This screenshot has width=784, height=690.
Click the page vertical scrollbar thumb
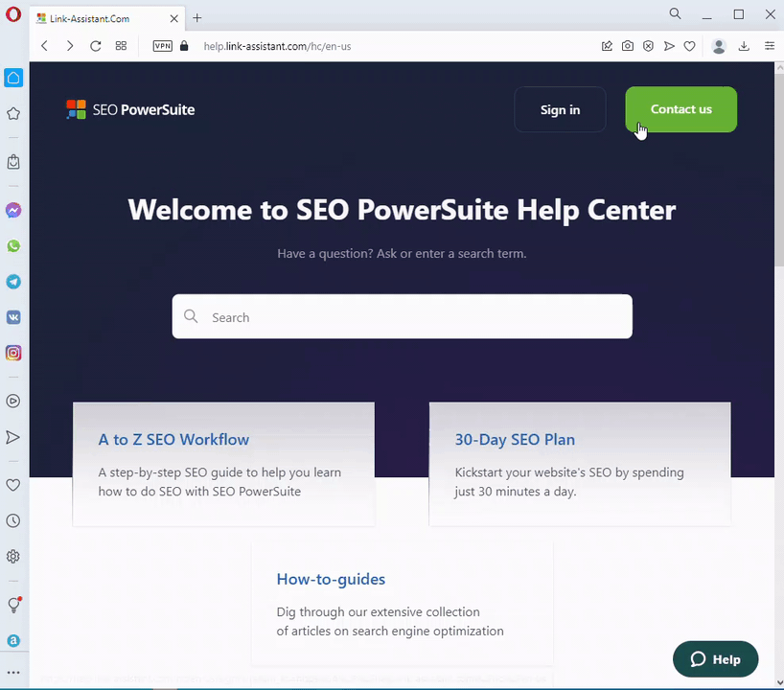779,170
